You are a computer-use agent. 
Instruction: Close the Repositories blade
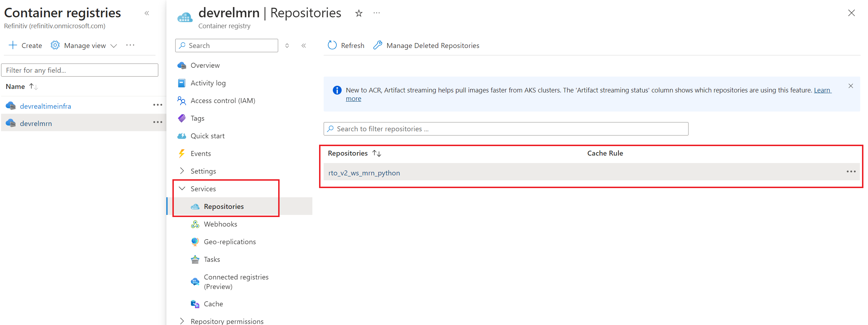[851, 13]
